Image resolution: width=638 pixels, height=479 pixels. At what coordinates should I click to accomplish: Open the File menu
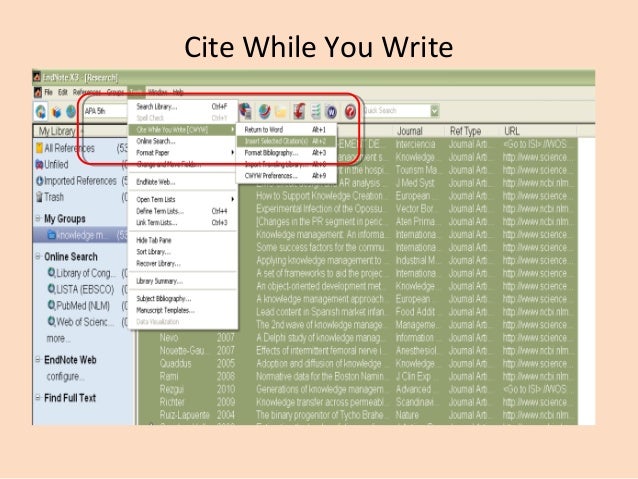[x=48, y=92]
